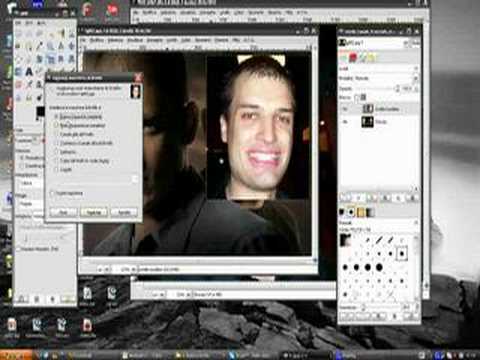Switch to the Paths tab in dock
Image resolution: width=480 pixels, height=360 pixels.
362,58
